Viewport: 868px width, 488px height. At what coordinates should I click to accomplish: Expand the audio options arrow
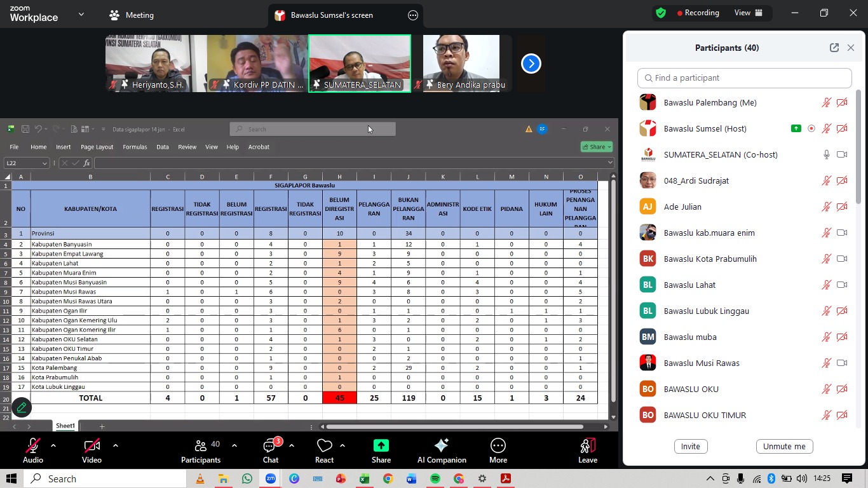pos(53,445)
